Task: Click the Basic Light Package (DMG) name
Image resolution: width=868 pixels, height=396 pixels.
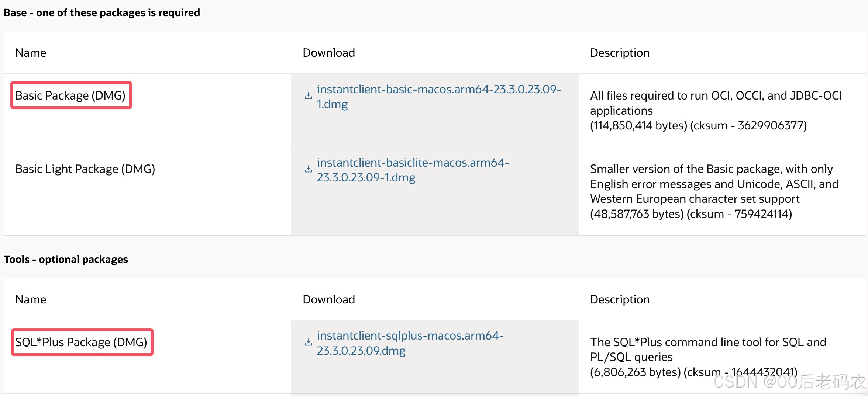Action: pos(85,169)
